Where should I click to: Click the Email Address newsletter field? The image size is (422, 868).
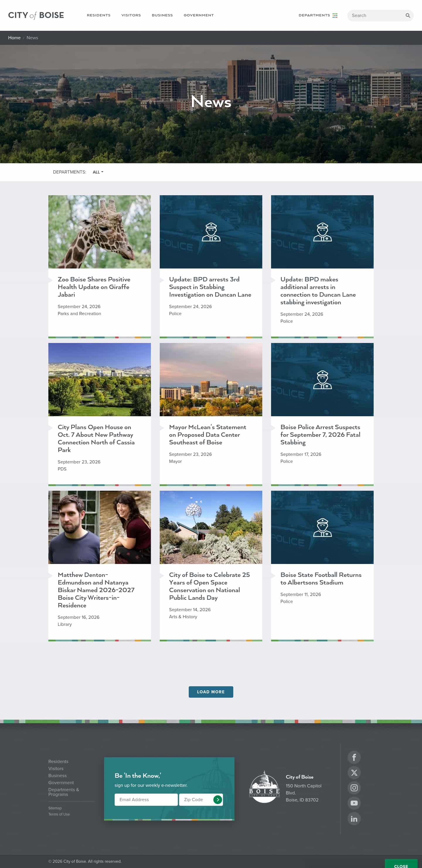click(x=146, y=800)
